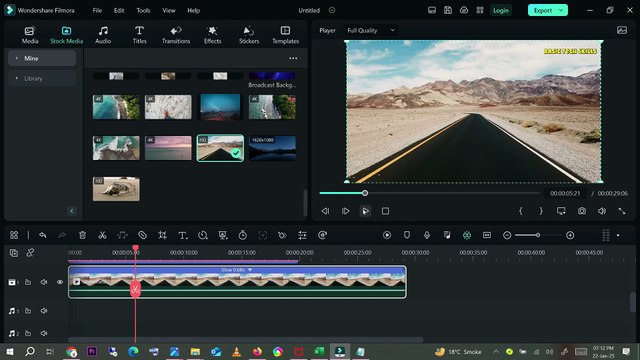Click the player snapshot camera icon

tap(582, 211)
